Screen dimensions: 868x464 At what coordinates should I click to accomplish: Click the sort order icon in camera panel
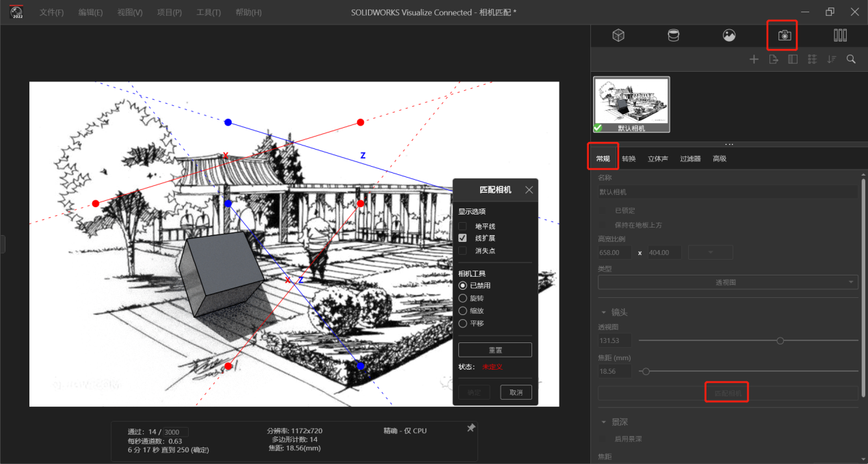point(832,59)
